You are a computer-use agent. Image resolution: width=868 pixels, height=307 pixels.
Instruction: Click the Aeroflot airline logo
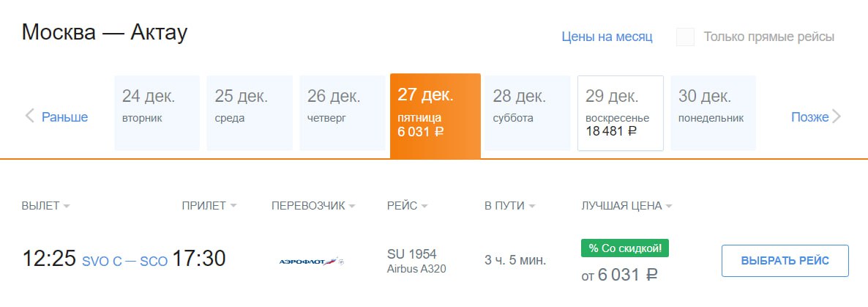click(x=311, y=261)
